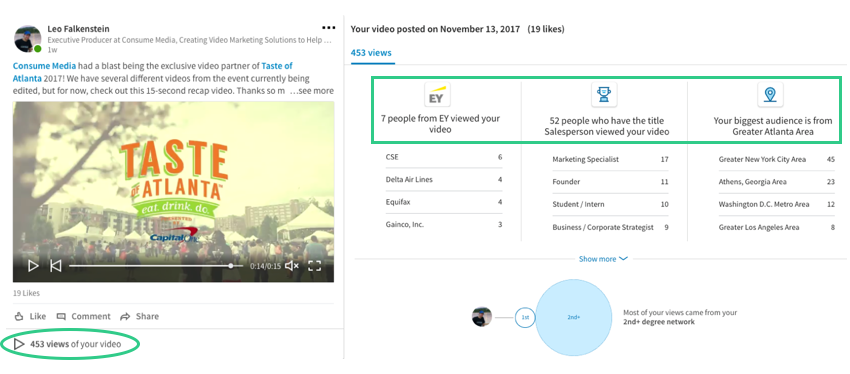Select the Athens, Georgia Area row

coord(776,182)
